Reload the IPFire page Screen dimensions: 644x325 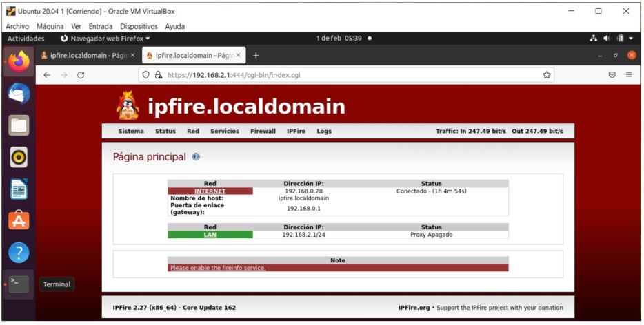(x=81, y=75)
